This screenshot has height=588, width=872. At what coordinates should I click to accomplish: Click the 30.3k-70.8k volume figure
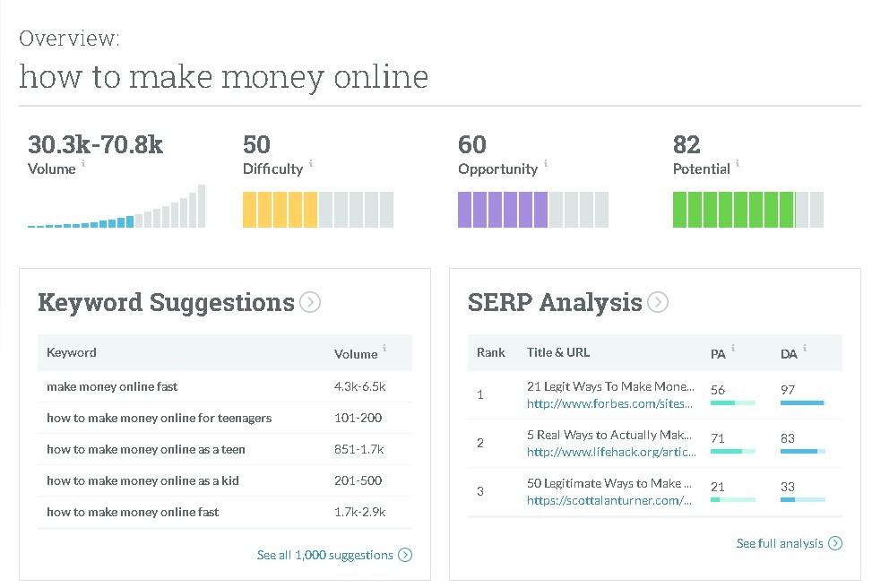click(x=95, y=144)
